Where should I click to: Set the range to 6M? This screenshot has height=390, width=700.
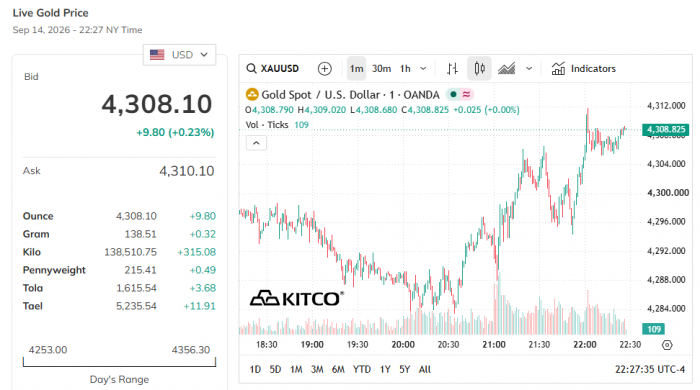tap(338, 369)
